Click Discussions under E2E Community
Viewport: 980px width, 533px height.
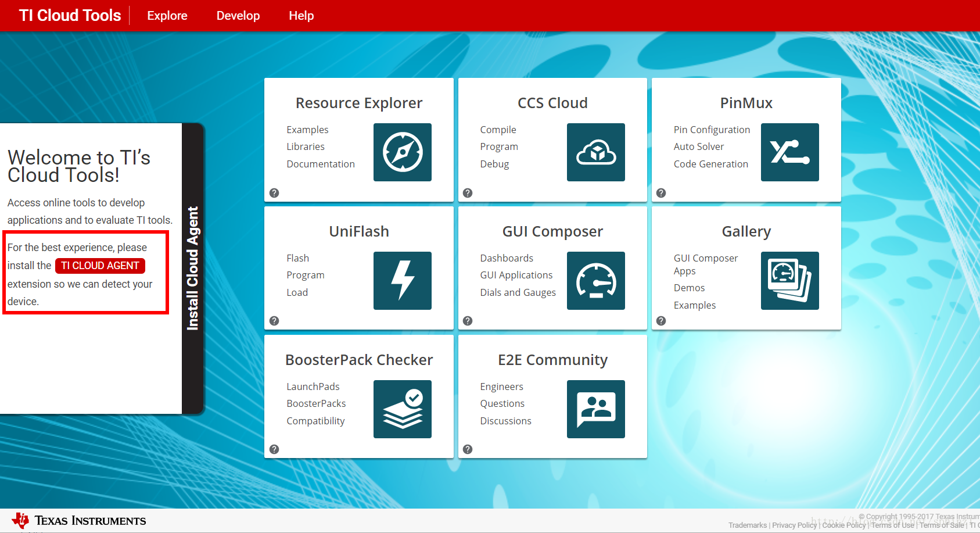[505, 421]
